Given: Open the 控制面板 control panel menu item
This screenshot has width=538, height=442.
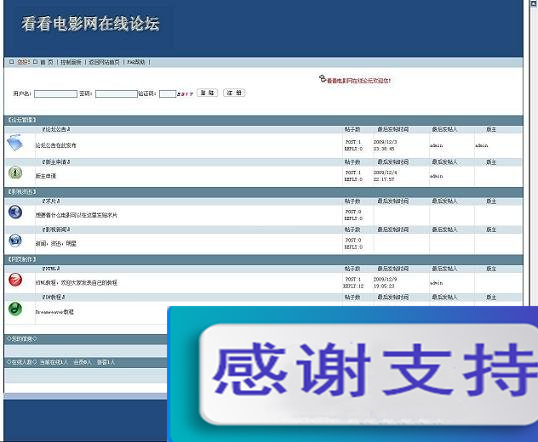Looking at the screenshot, I should (x=71, y=62).
